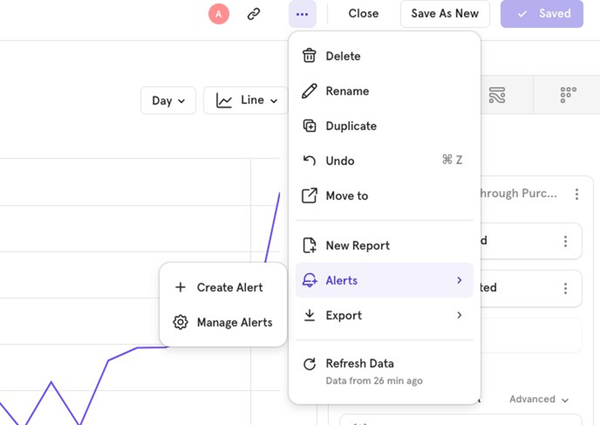Click the Alerts bell icon
Screen dimensions: 600x425
309,280
